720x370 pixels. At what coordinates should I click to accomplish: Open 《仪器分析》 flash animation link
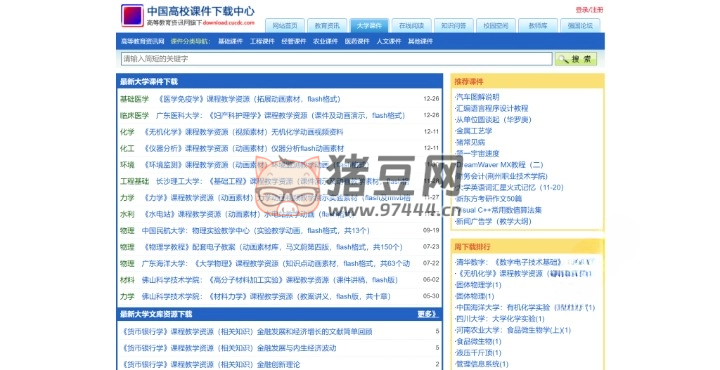(243, 149)
